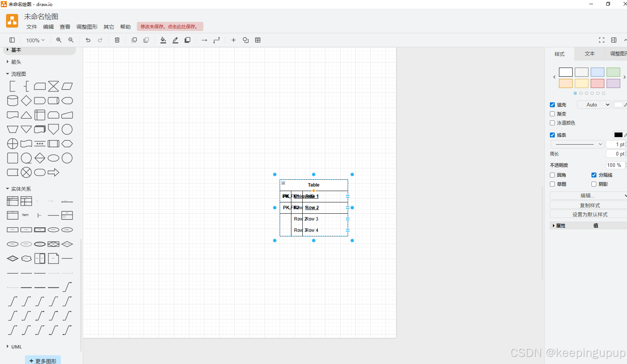Pick the light blue style swatch

pos(598,72)
